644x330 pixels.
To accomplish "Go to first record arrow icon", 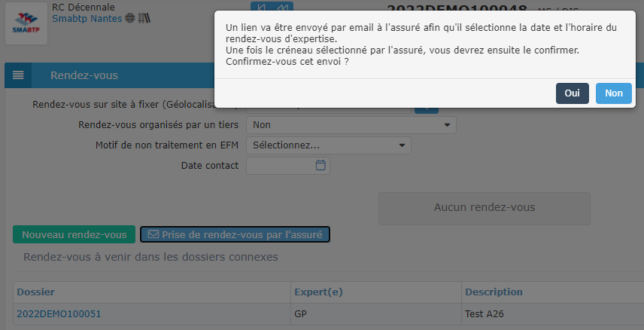I will 261,8.
